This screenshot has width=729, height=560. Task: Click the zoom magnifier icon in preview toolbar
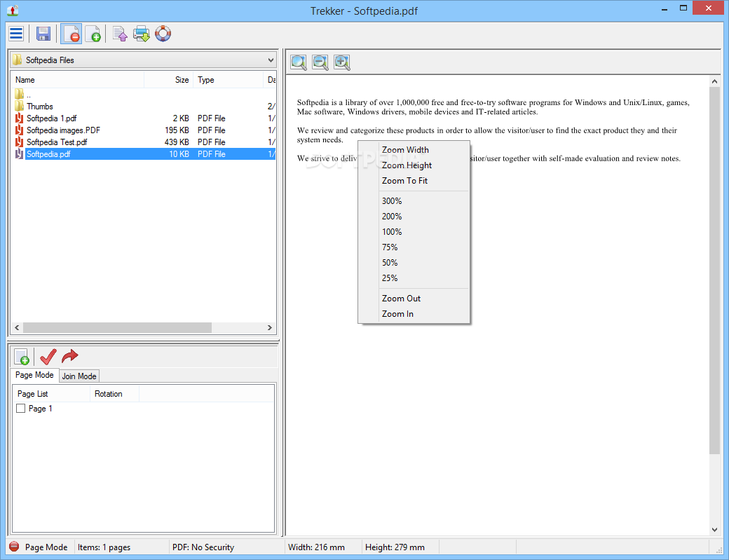click(299, 62)
